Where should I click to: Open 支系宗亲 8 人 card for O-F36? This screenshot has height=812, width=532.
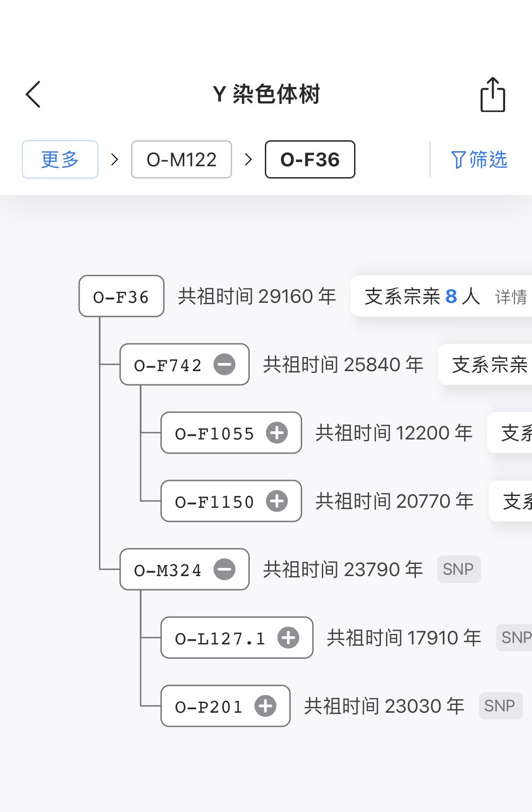point(422,296)
